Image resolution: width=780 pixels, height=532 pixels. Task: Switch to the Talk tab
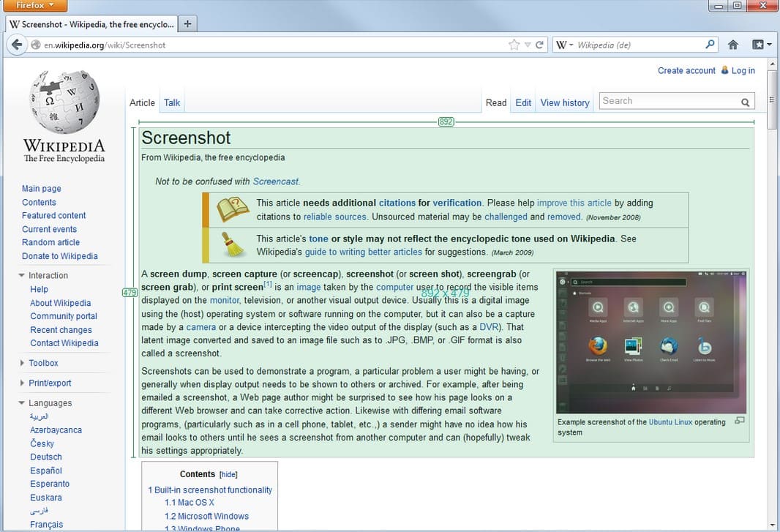pos(172,102)
